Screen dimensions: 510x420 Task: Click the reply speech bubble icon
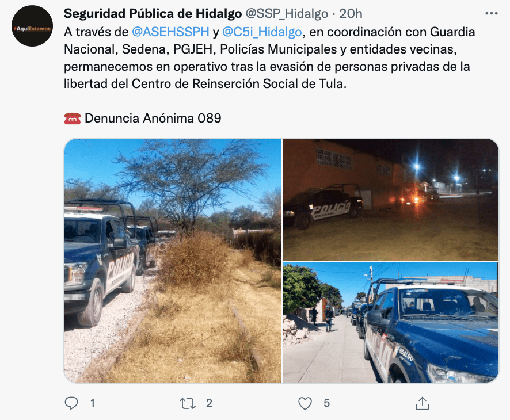coord(71,403)
